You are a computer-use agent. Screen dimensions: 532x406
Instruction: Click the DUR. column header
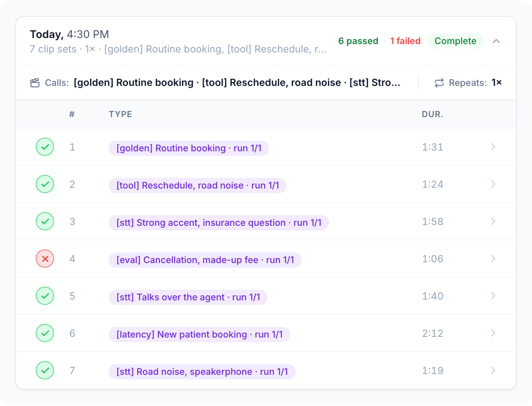432,114
